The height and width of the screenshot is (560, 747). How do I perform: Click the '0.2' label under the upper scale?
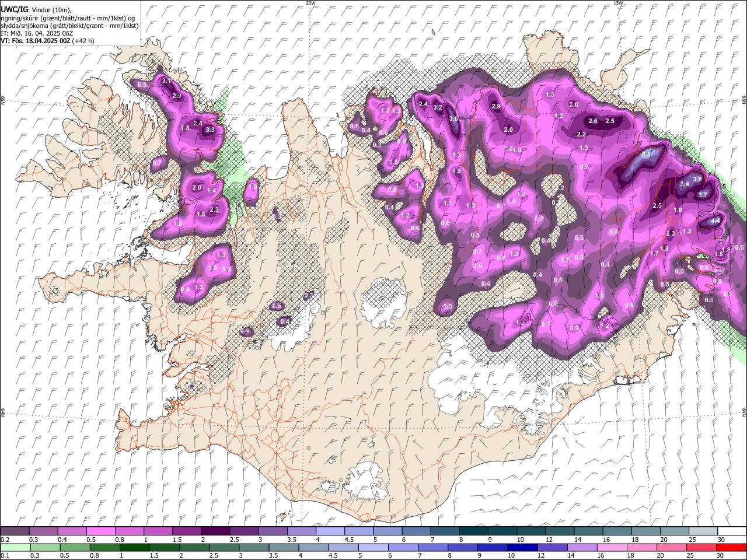click(5, 539)
